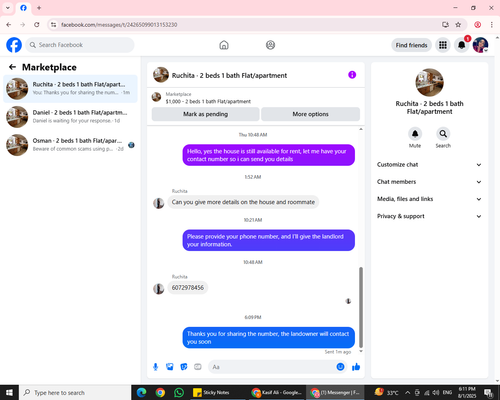Viewport: 500px width, 400px height.
Task: Open the Menu grid icon
Action: 443,45
